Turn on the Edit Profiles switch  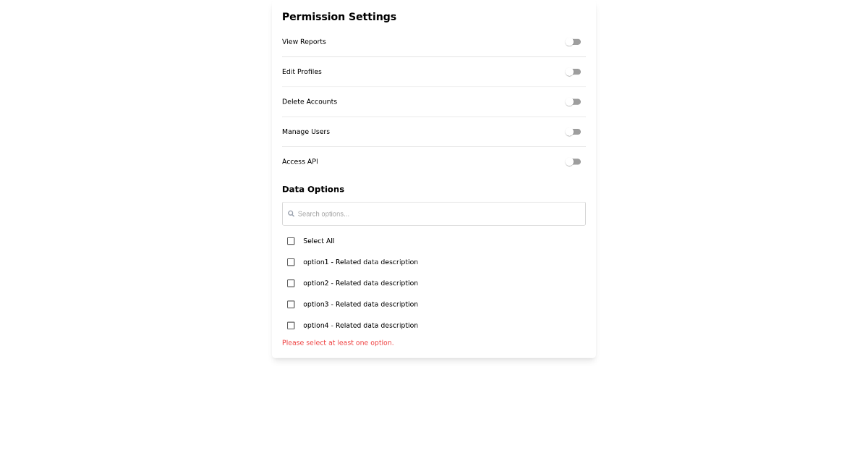(x=573, y=72)
